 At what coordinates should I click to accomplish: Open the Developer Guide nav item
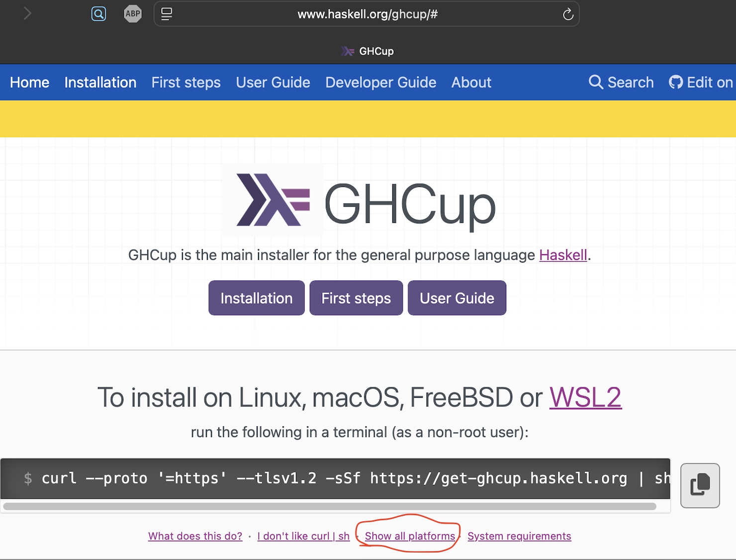tap(381, 82)
